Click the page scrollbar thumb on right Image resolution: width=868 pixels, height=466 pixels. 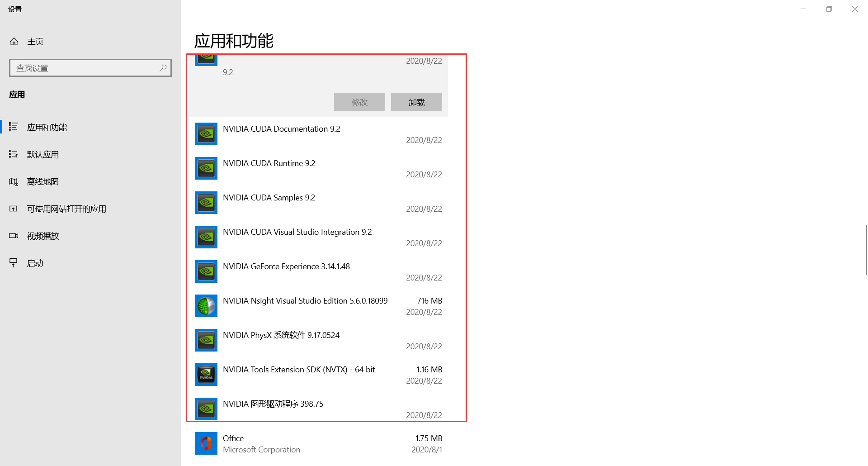(x=866, y=250)
